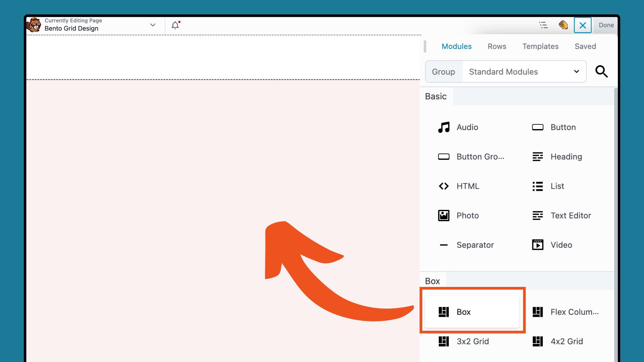Open the outline panel icon
The image size is (644, 362).
point(543,25)
